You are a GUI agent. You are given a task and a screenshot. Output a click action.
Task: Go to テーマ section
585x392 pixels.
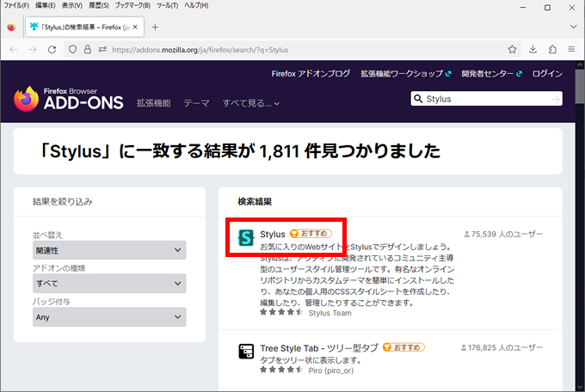pos(196,103)
